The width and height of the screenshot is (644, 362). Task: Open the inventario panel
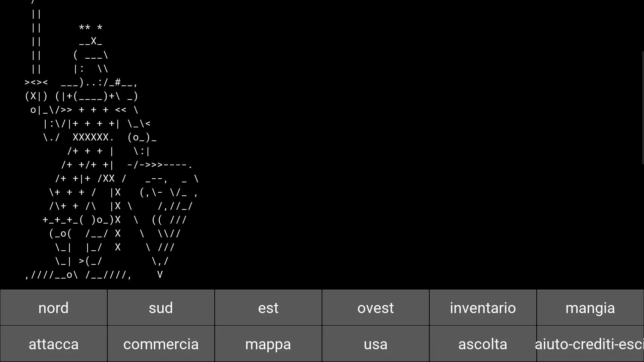point(483,308)
